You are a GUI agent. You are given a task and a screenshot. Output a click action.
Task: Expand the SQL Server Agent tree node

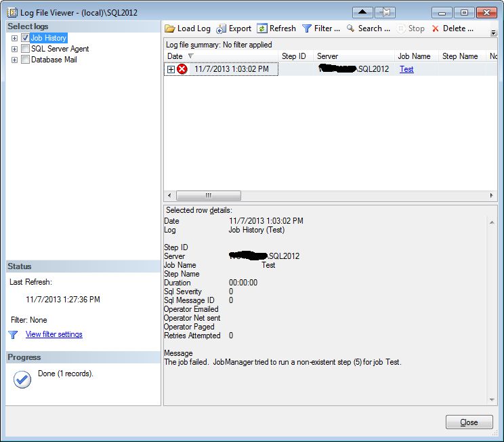14,49
